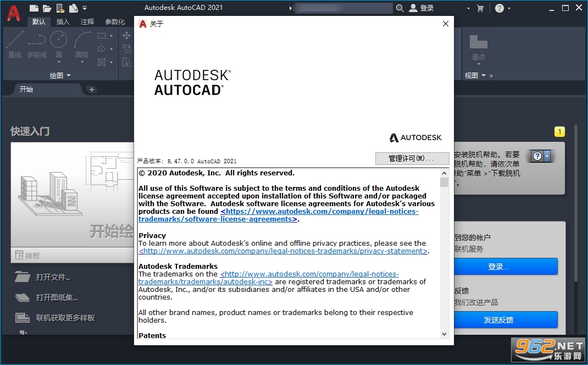Viewport: 588px width, 365px height.
Task: Click the About dialog scrollbar thumb
Action: (445, 182)
